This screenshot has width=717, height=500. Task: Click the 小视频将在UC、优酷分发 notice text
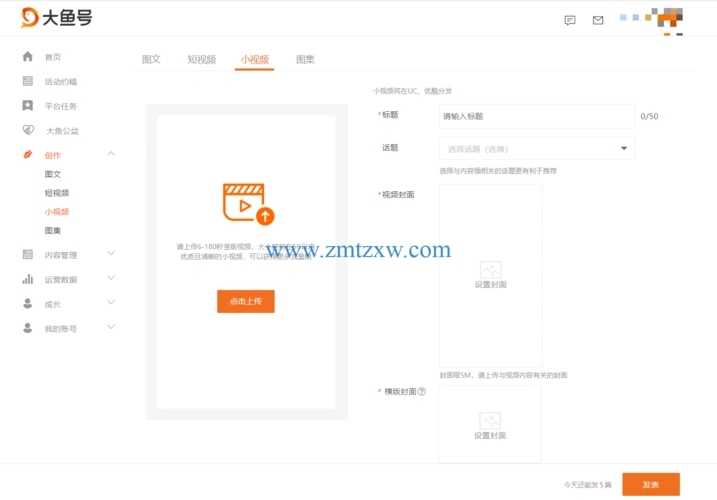[412, 91]
